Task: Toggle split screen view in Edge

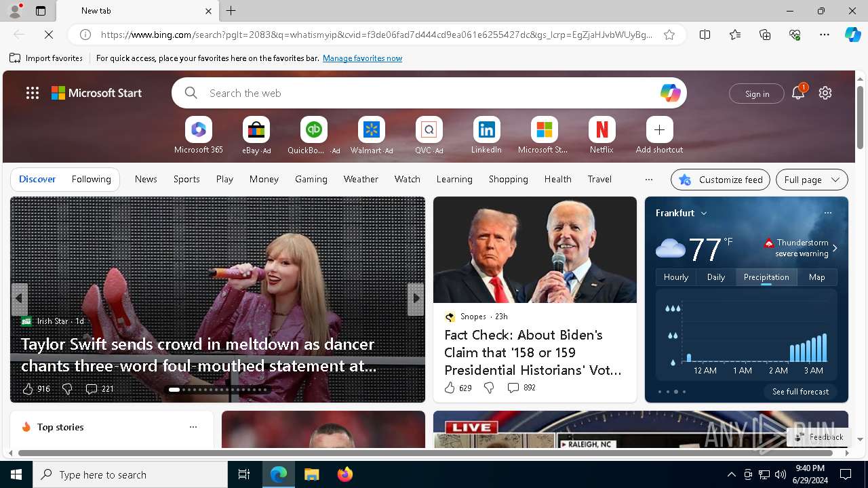Action: coord(705,35)
